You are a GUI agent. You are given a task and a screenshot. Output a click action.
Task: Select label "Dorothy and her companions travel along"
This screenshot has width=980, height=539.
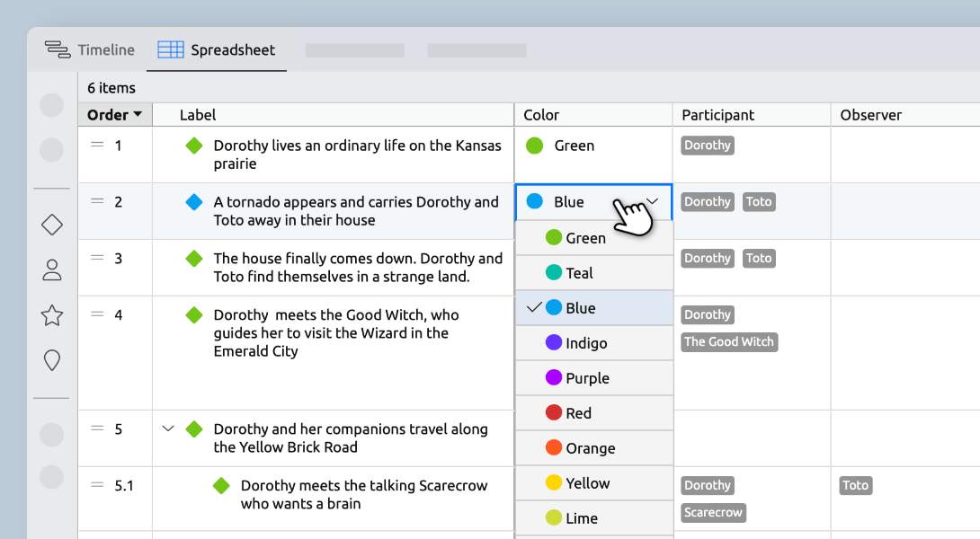click(x=351, y=437)
